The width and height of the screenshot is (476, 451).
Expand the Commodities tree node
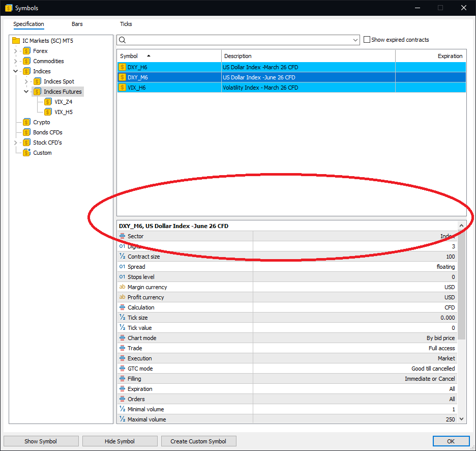pos(15,61)
